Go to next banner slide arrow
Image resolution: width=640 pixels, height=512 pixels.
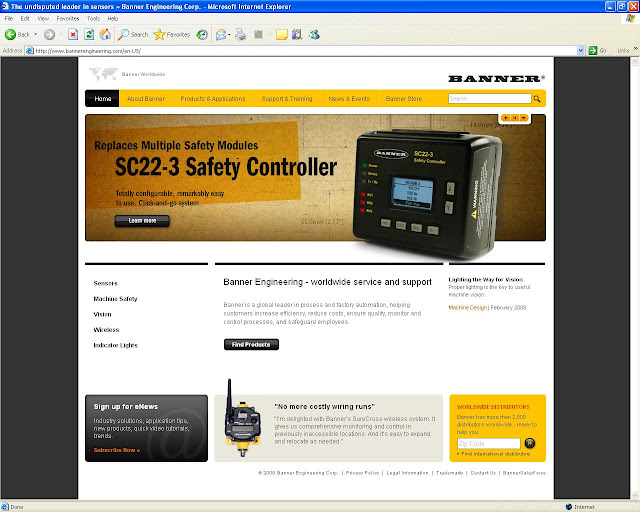pyautogui.click(x=524, y=118)
